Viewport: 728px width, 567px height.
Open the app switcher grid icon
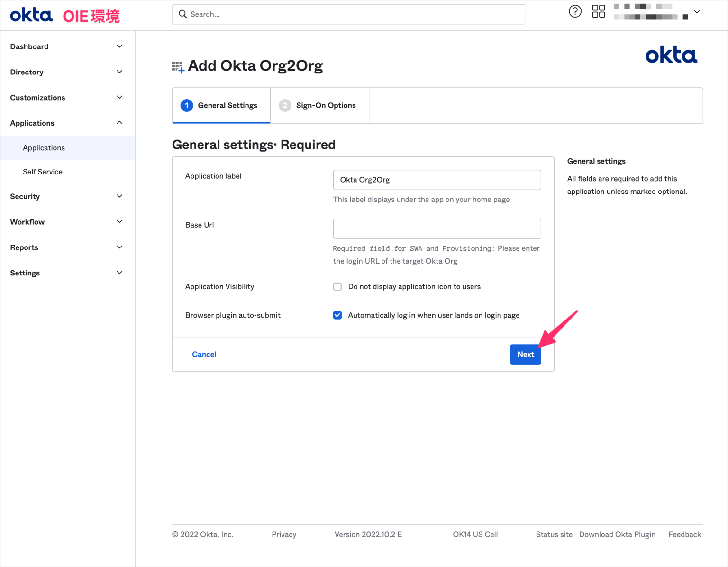pos(598,11)
